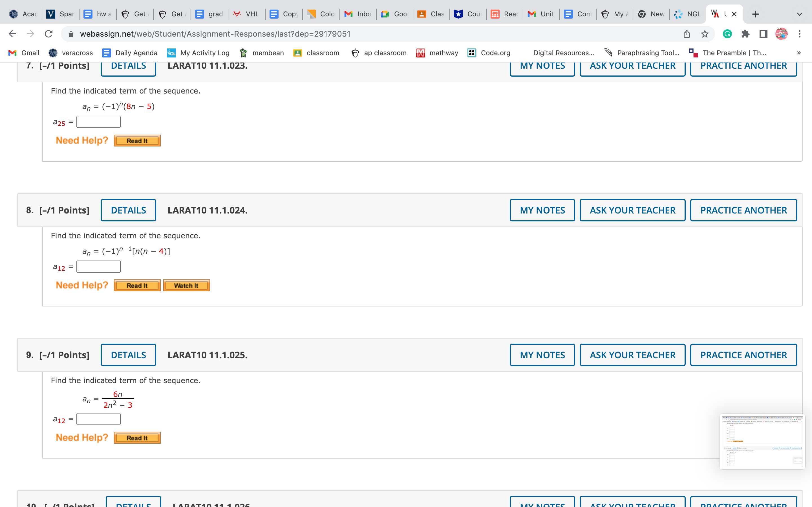This screenshot has height=507, width=812.
Task: Click PRACTICE ANOTHER for question 9
Action: click(743, 355)
